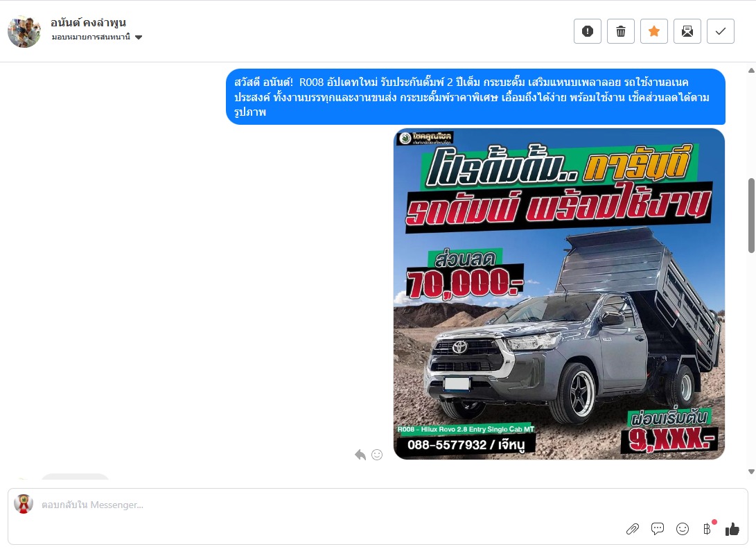
Task: Mark conversation as spam icon
Action: [x=587, y=31]
